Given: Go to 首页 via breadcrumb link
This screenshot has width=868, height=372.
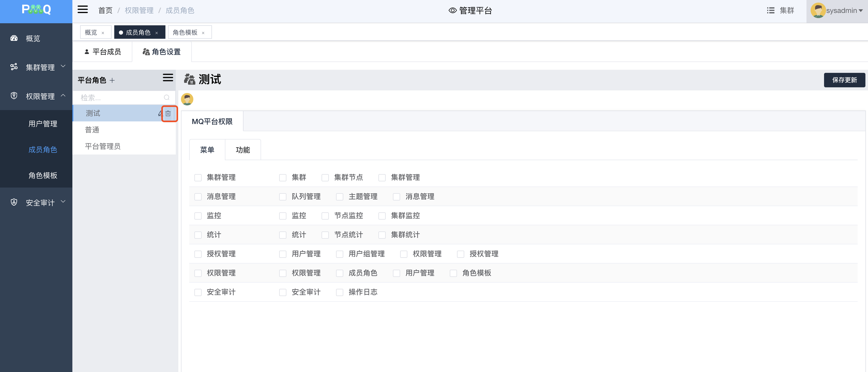Looking at the screenshot, I should coord(105,10).
